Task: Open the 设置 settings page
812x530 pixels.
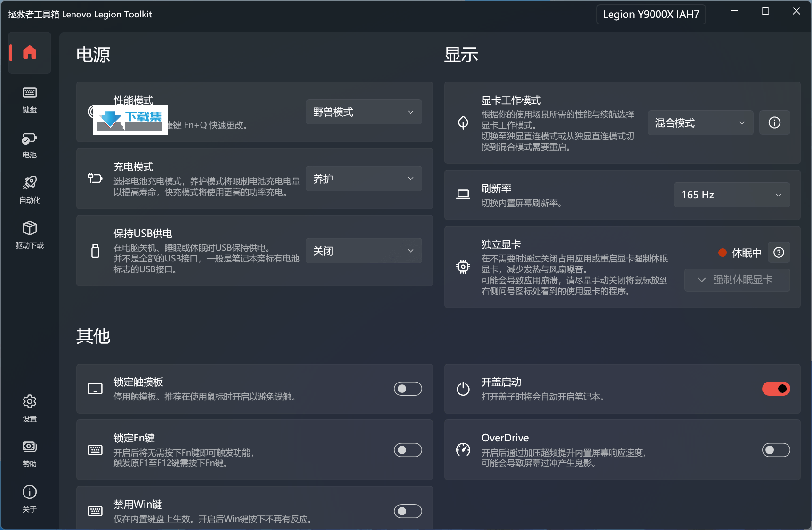Action: pos(29,409)
